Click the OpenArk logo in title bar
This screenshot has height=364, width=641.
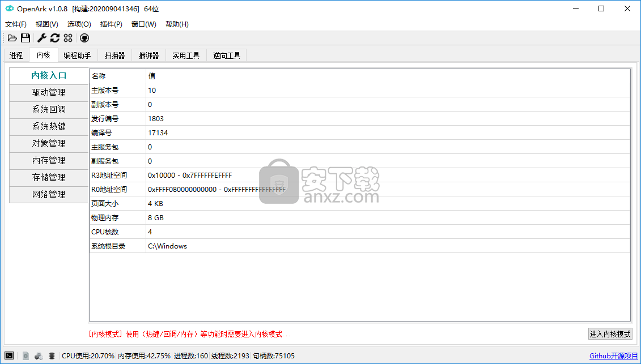(x=10, y=8)
